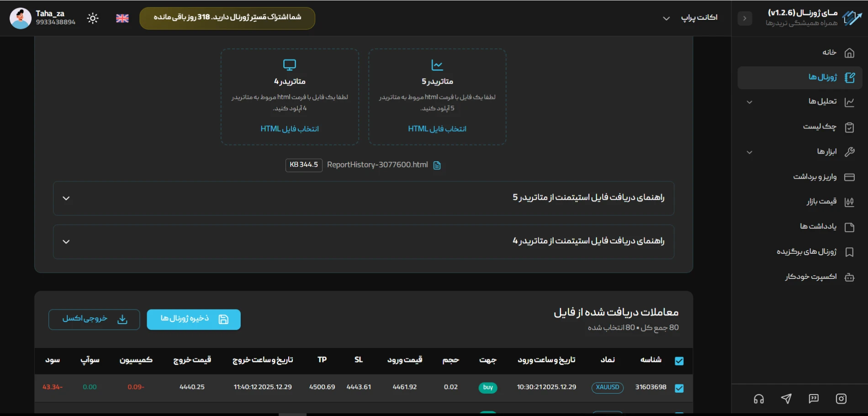Image resolution: width=868 pixels, height=416 pixels.
Task: Open the Tools (ابزار ها) sidebar item
Action: tap(800, 152)
